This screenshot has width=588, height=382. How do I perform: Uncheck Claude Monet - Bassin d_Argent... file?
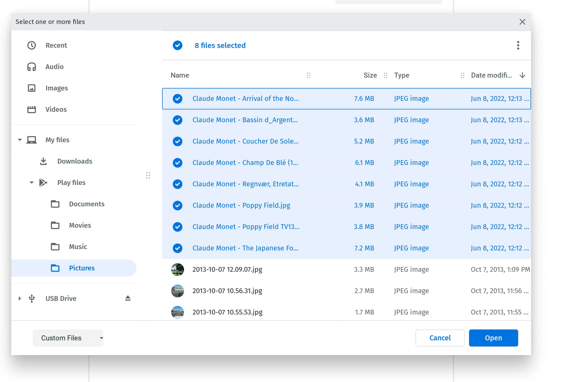(x=177, y=120)
